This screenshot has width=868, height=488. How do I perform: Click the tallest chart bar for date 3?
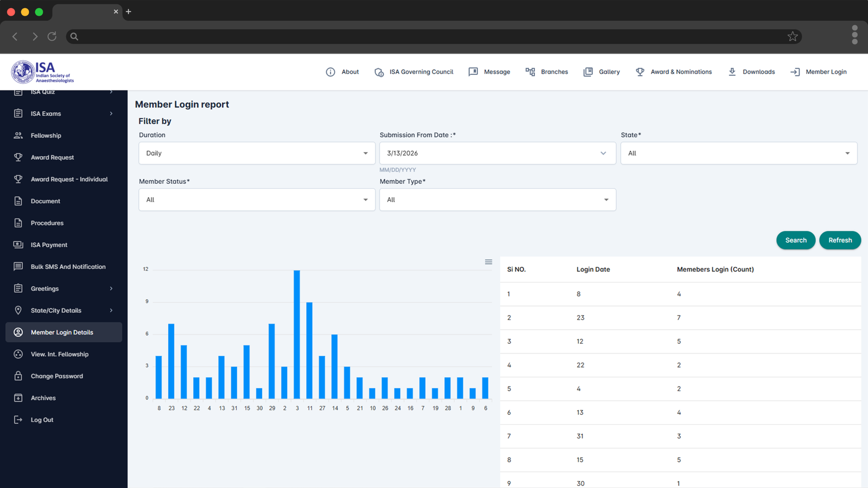tap(297, 335)
